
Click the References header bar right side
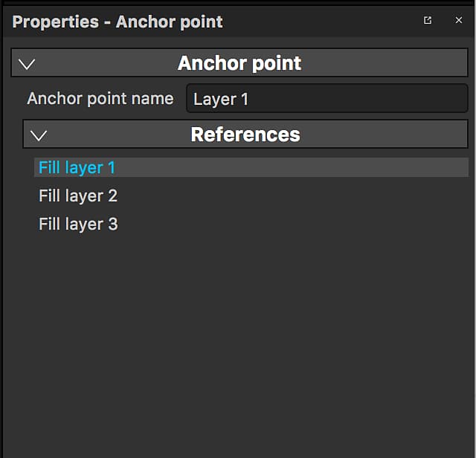(x=384, y=134)
